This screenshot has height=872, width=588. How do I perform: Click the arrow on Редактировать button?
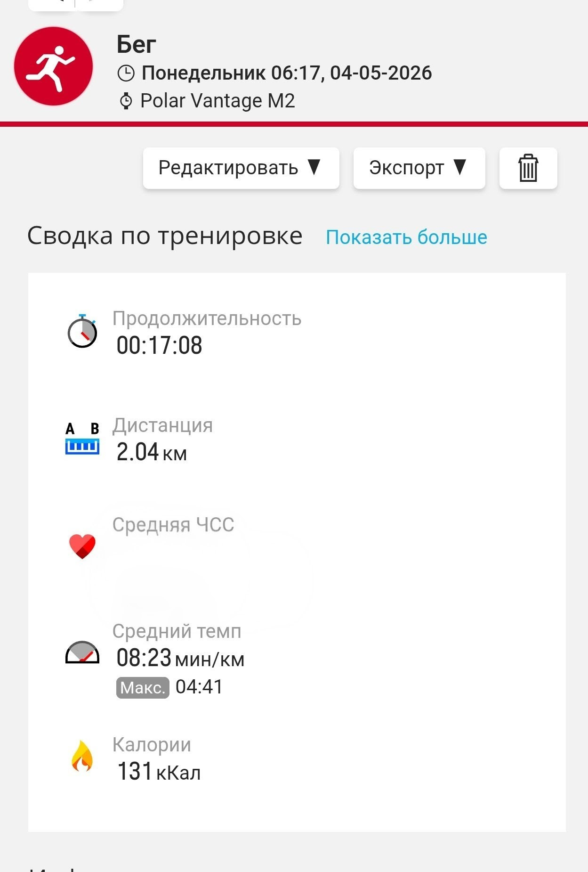point(314,167)
